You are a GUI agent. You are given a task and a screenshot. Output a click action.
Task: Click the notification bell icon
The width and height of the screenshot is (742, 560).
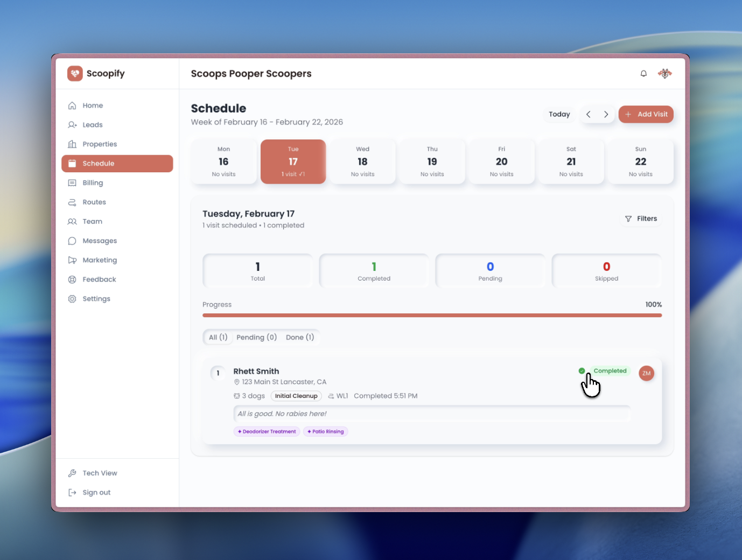click(643, 74)
